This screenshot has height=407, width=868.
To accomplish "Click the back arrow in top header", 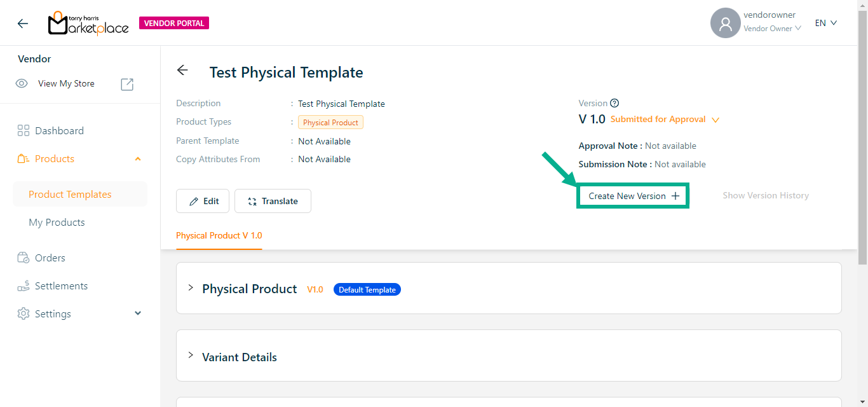I will 23,24.
